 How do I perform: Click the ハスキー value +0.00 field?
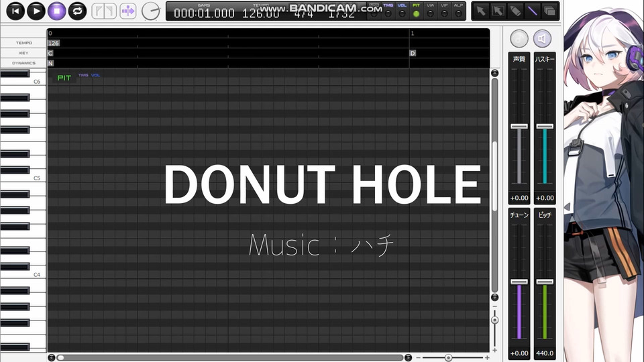(545, 198)
